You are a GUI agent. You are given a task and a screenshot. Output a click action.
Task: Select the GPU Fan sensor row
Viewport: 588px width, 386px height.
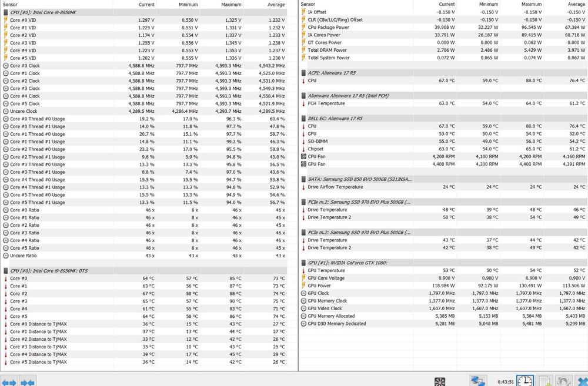click(x=316, y=165)
